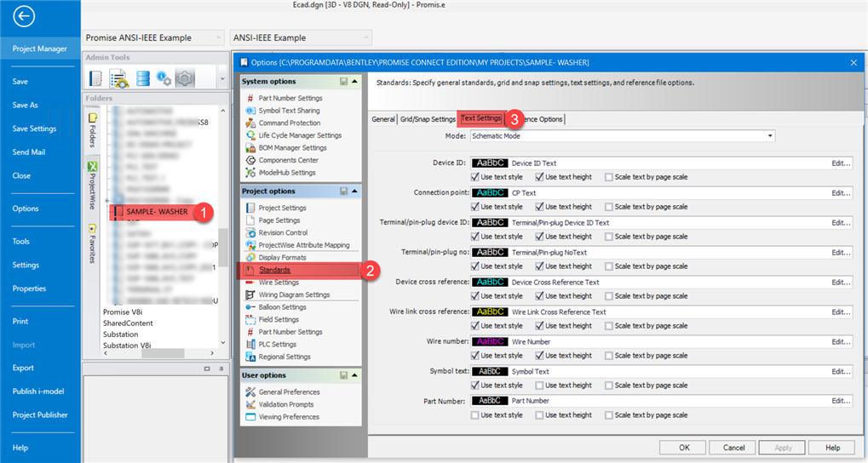Image resolution: width=868 pixels, height=463 pixels.
Task: Select Save Settings in backstage menu
Action: (x=34, y=129)
